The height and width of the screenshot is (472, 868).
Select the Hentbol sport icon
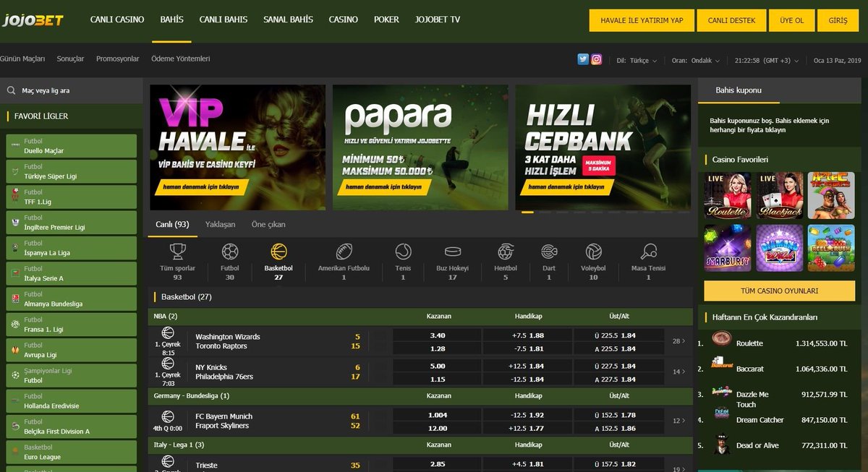[x=506, y=252]
